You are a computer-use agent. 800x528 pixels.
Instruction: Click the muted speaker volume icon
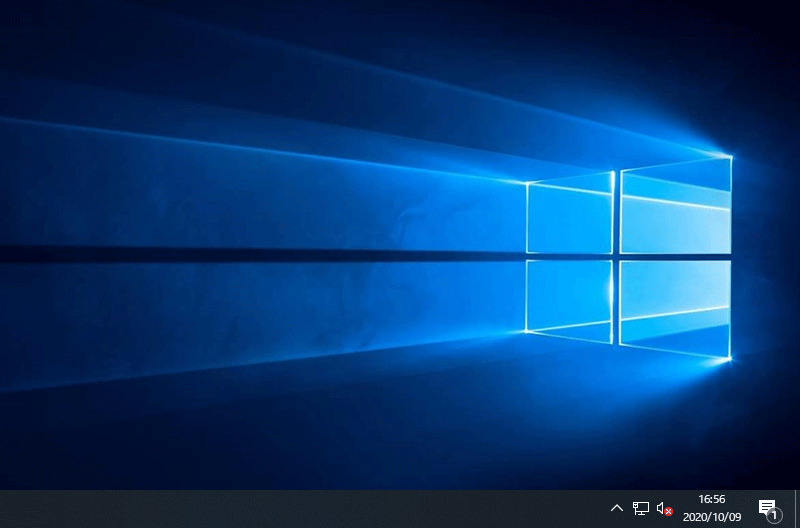pyautogui.click(x=664, y=509)
